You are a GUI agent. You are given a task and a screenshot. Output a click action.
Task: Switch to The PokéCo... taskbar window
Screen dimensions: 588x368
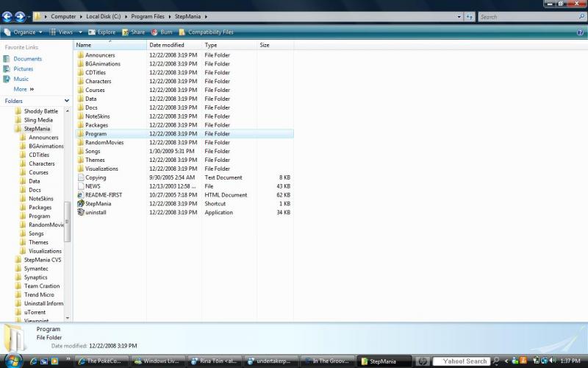pyautogui.click(x=102, y=361)
